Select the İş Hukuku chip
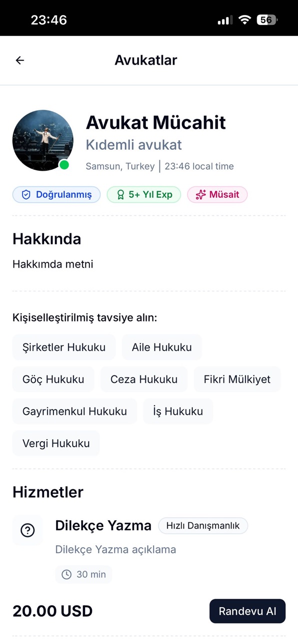Screen dimensions: 298x644 coord(178,411)
